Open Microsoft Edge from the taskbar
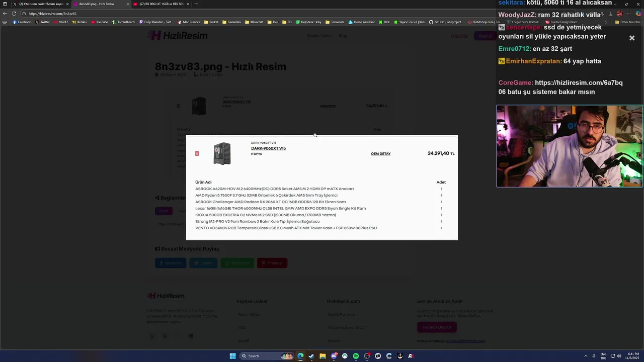Viewport: 644px width, 362px height. [x=300, y=356]
